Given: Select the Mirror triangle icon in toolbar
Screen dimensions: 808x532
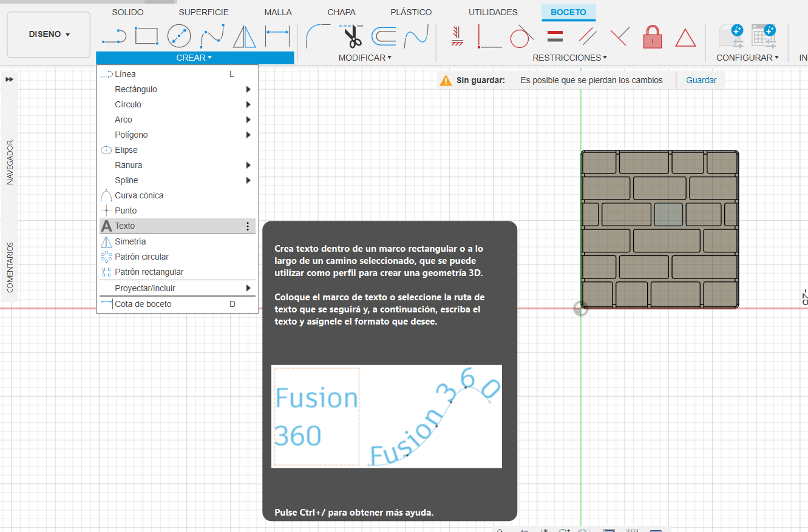Looking at the screenshot, I should pyautogui.click(x=245, y=36).
